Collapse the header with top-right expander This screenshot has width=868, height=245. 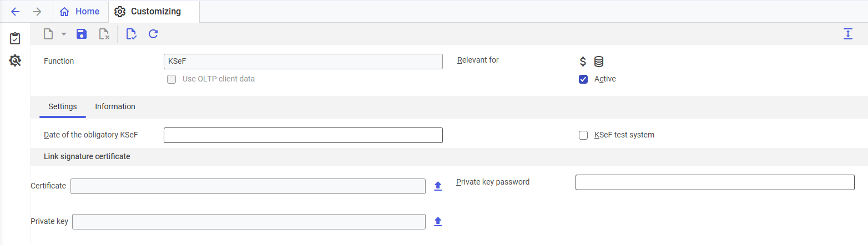point(847,34)
